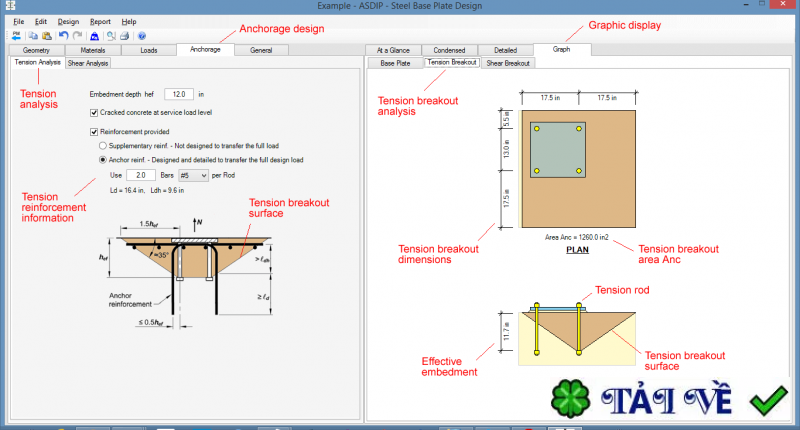
Task: Switch to the Shear Analysis tab
Action: 88,63
